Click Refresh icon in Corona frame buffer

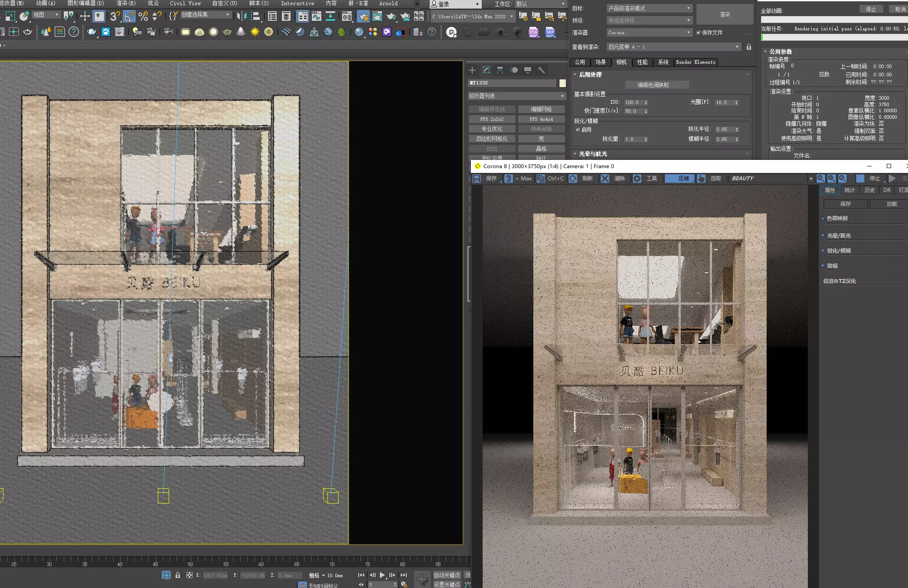click(573, 179)
